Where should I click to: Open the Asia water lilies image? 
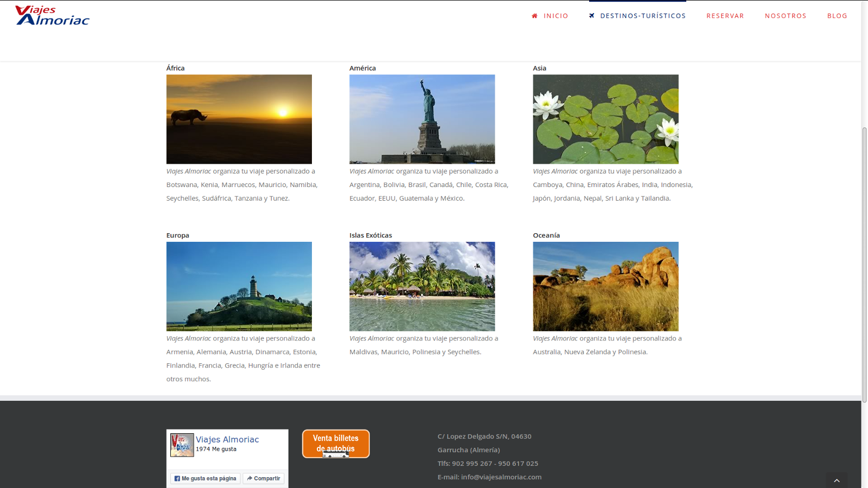point(605,119)
